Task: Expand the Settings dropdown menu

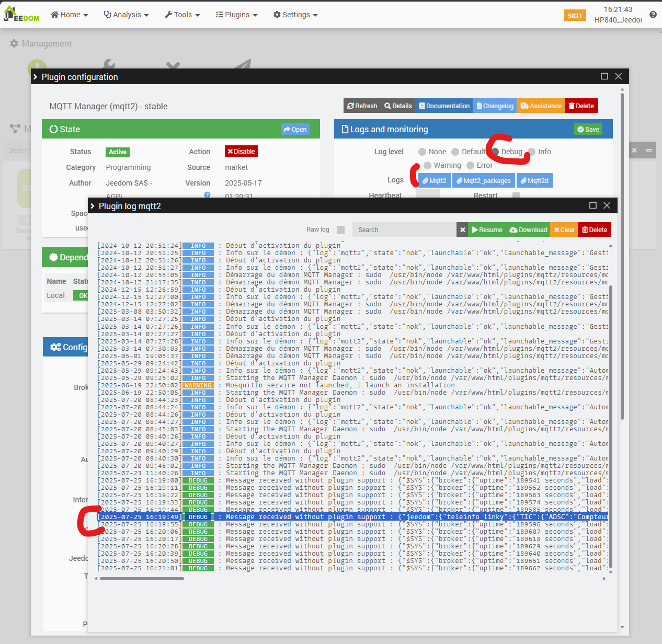Action: pyautogui.click(x=295, y=15)
